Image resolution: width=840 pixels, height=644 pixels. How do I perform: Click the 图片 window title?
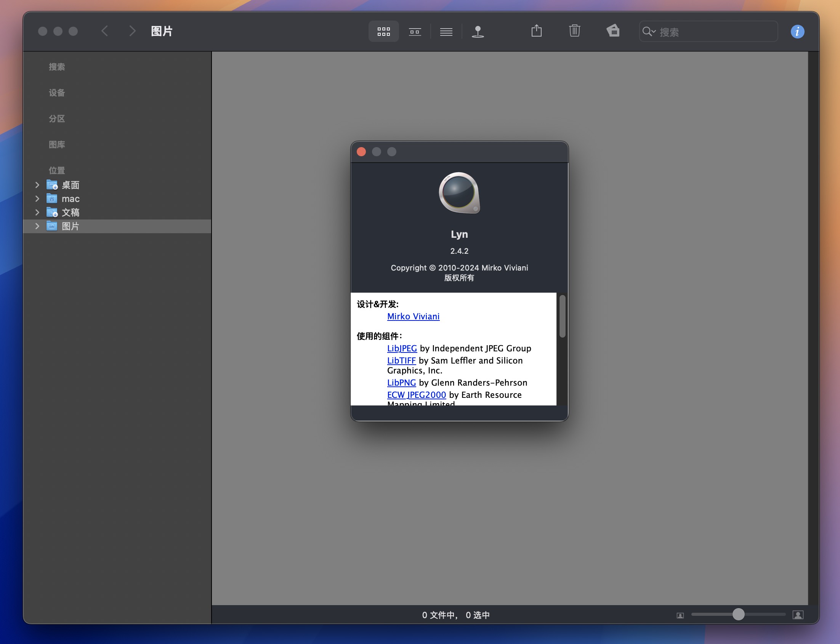click(162, 31)
